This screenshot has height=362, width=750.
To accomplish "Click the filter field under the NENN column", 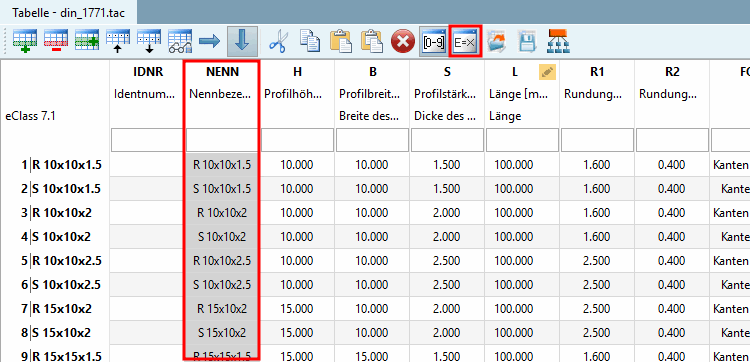I will 222,140.
